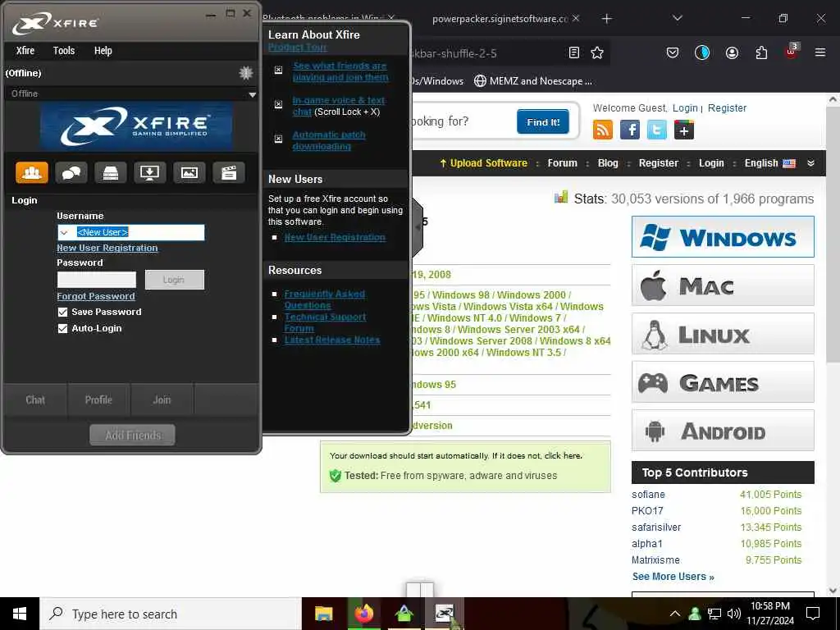Open the Firefox hamburger application menu

coord(820,52)
